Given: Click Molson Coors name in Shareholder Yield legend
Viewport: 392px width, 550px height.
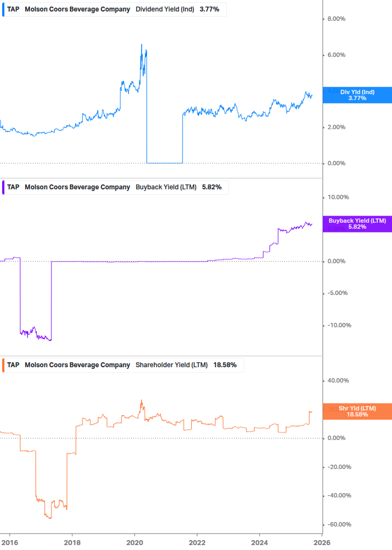Looking at the screenshot, I should click(x=78, y=365).
